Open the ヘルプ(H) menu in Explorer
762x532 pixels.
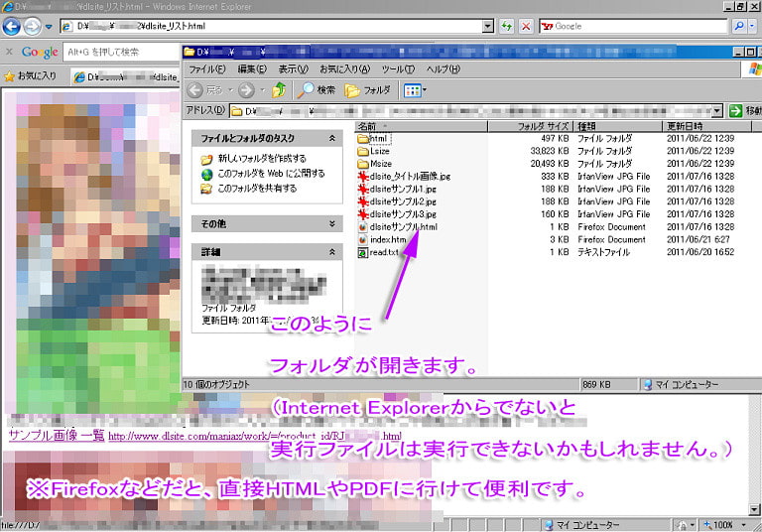point(443,69)
